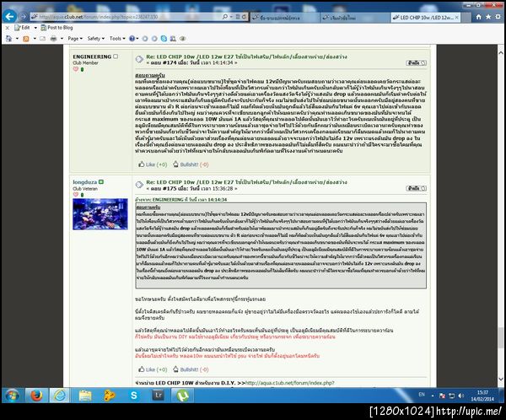Click the quote button on post #175
Screen dimensions: 506x420
click(416, 188)
